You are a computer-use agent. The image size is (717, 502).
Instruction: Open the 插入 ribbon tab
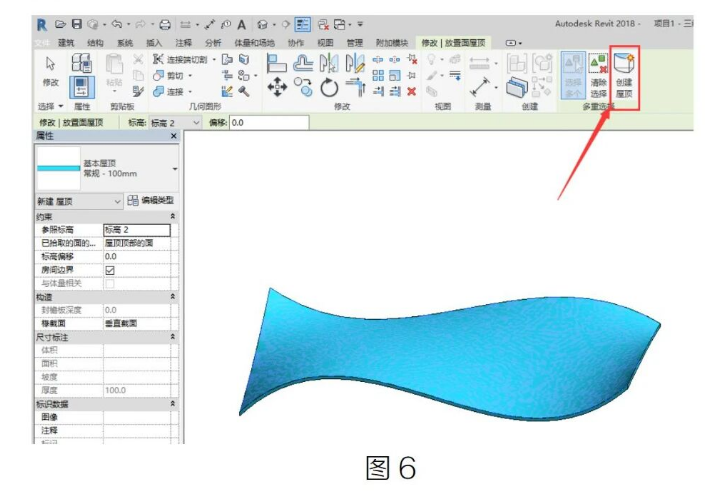coord(154,43)
